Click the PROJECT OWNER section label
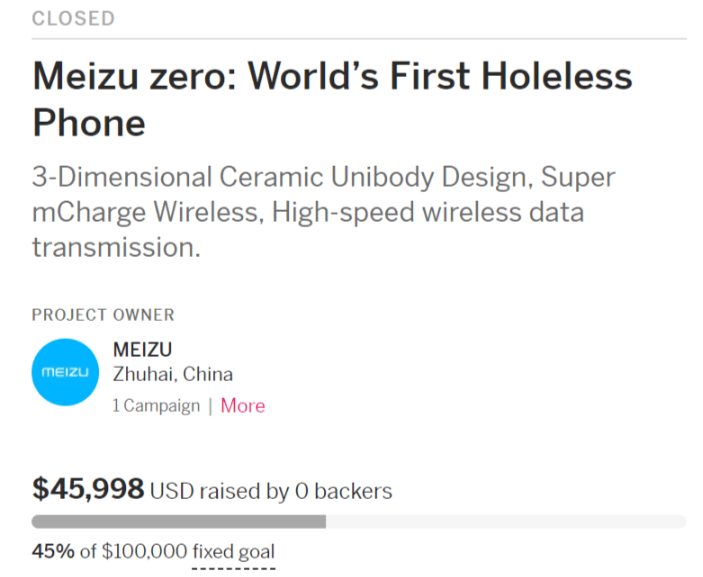 click(103, 315)
